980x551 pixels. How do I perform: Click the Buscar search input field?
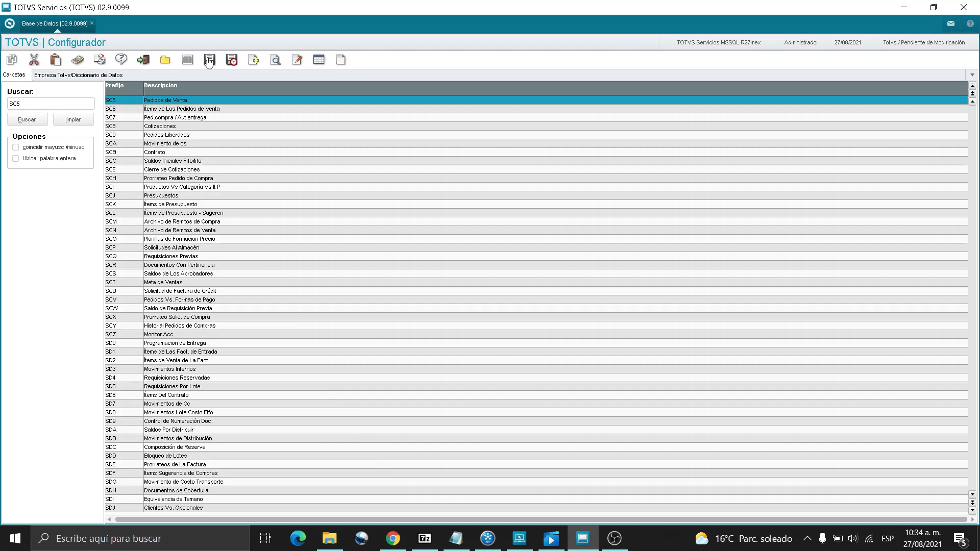point(51,104)
